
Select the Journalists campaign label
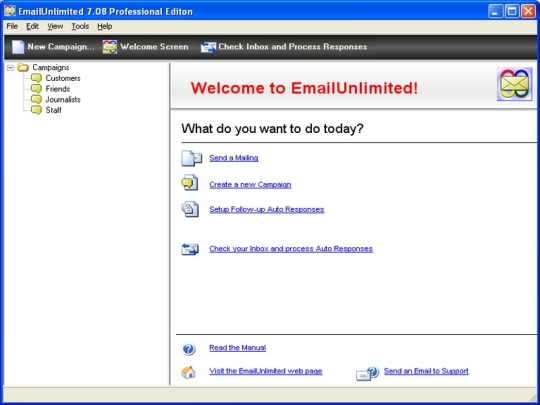(x=63, y=100)
